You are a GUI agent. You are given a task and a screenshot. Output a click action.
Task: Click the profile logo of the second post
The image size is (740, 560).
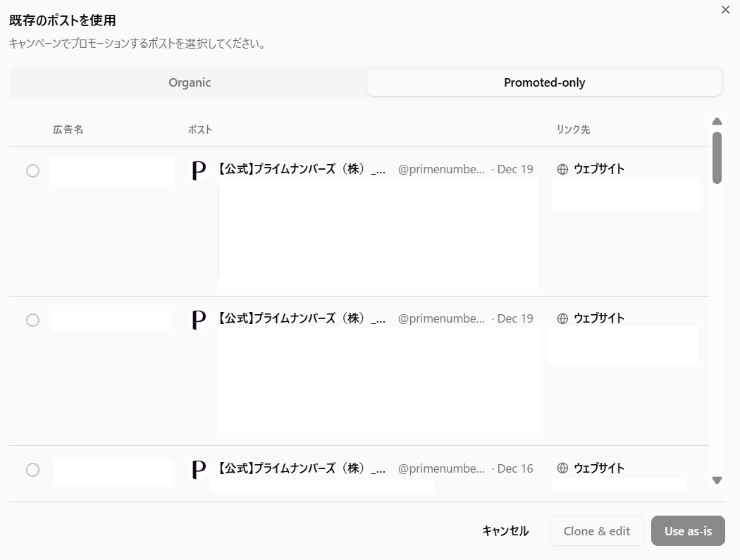[x=199, y=320]
